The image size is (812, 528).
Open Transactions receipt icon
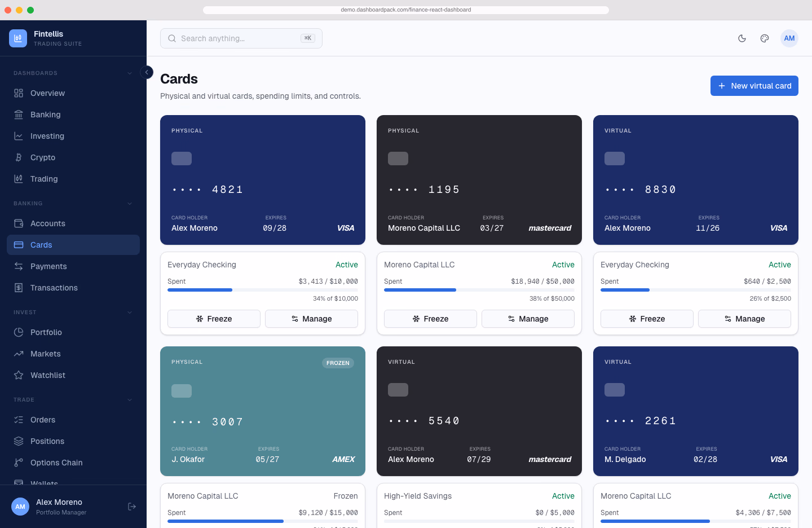tap(19, 288)
